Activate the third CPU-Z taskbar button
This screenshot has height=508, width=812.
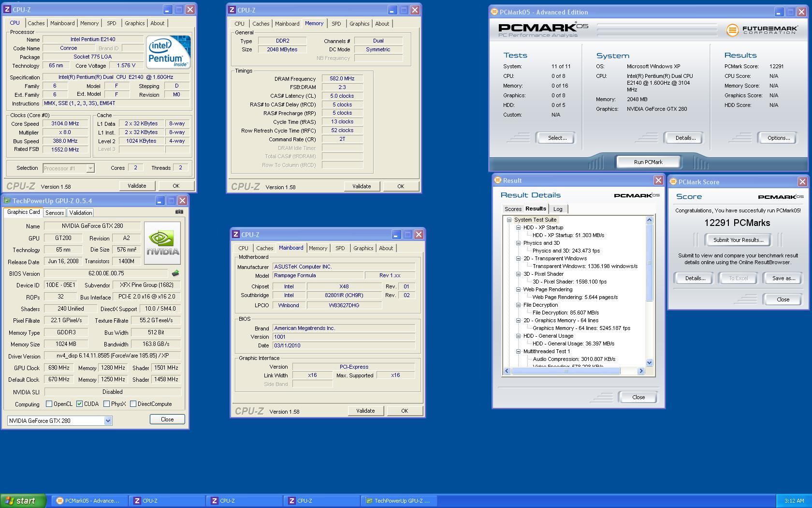(x=322, y=501)
